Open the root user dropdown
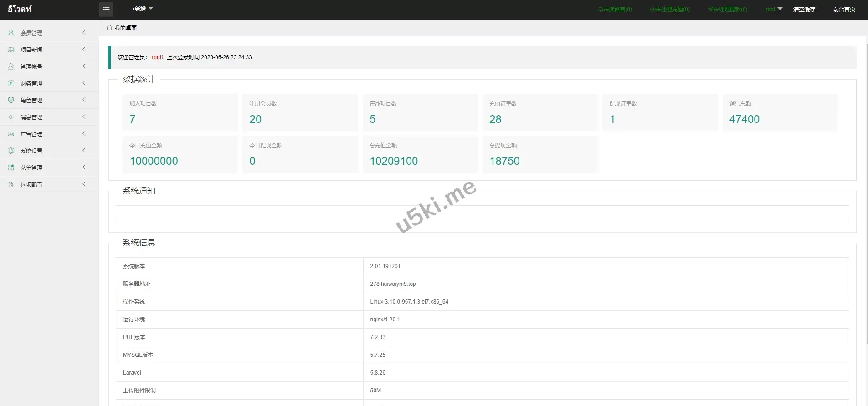 point(773,9)
